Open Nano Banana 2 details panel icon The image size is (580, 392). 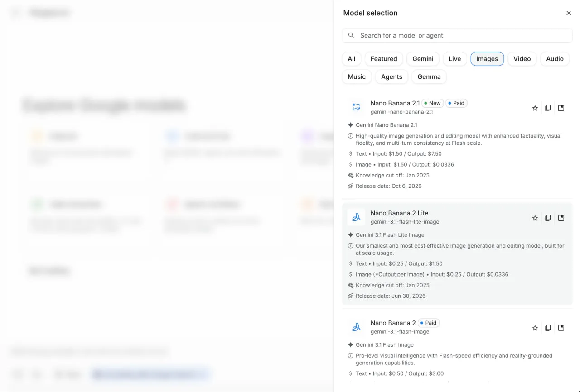(561, 328)
